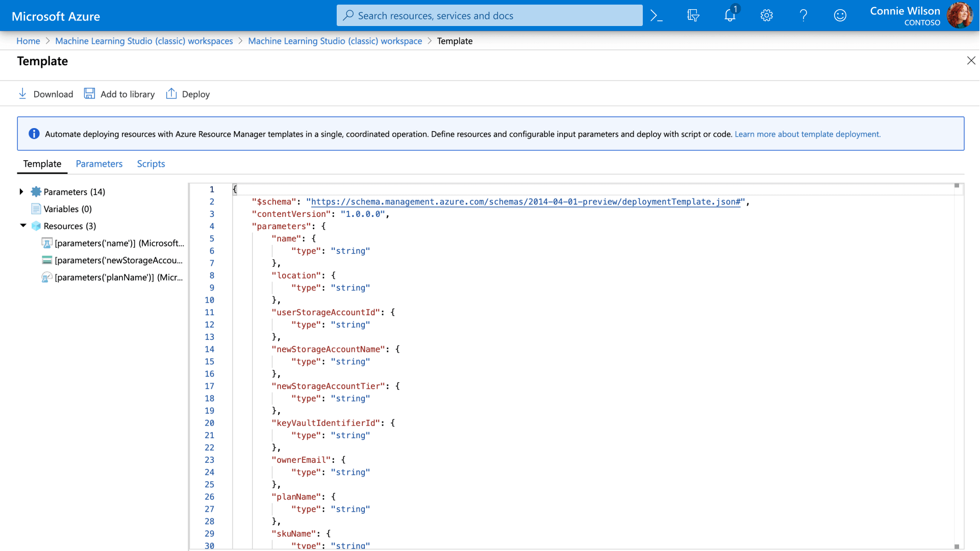The width and height of the screenshot is (980, 551).
Task: Switch to the Scripts tab
Action: click(x=151, y=164)
